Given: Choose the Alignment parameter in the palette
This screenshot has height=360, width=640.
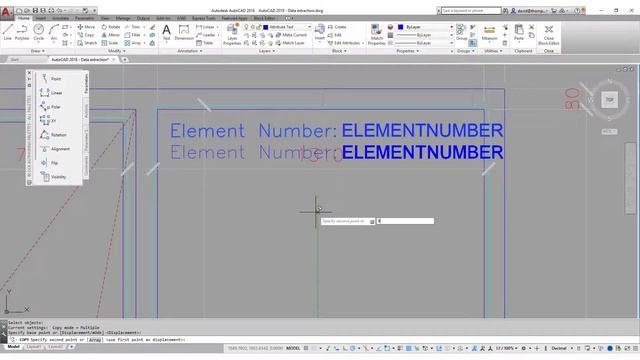Looking at the screenshot, I should (55, 149).
